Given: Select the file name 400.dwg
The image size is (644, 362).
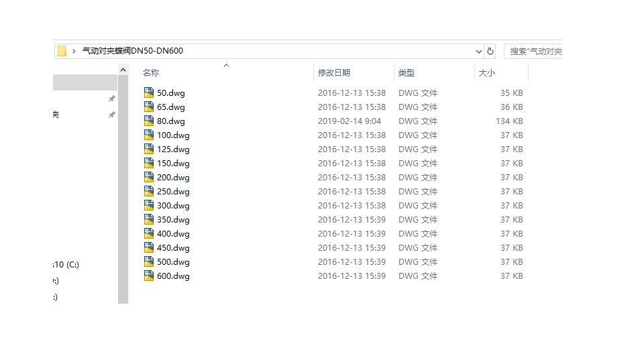Looking at the screenshot, I should (x=173, y=234).
